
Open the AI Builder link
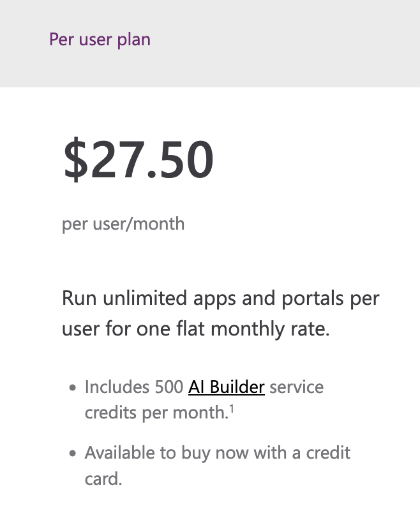[227, 387]
